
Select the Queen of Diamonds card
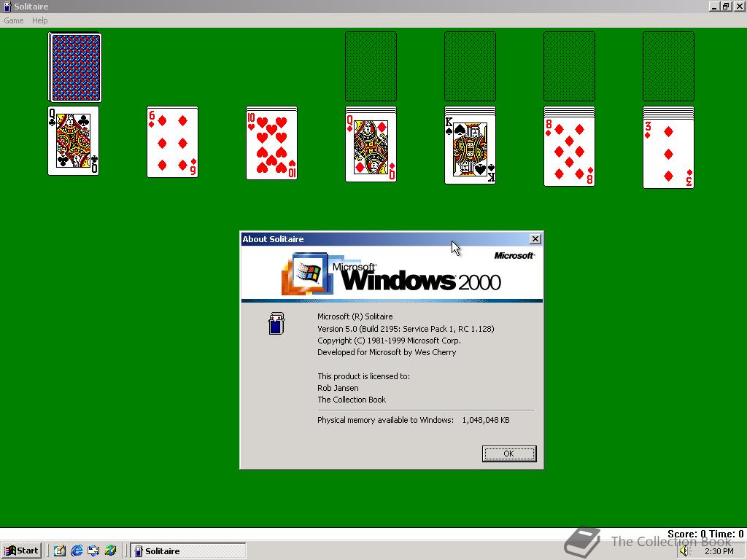[371, 147]
